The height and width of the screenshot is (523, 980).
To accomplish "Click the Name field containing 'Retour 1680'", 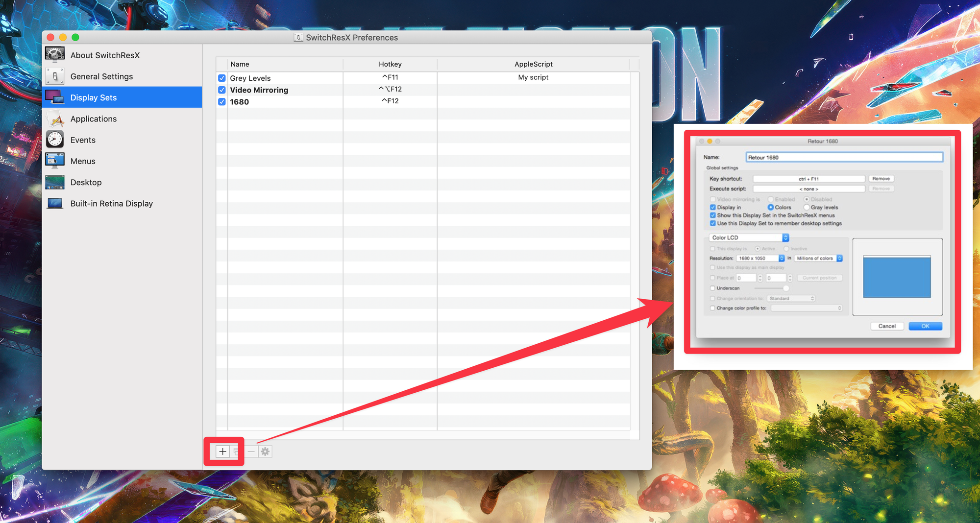I will (x=844, y=157).
